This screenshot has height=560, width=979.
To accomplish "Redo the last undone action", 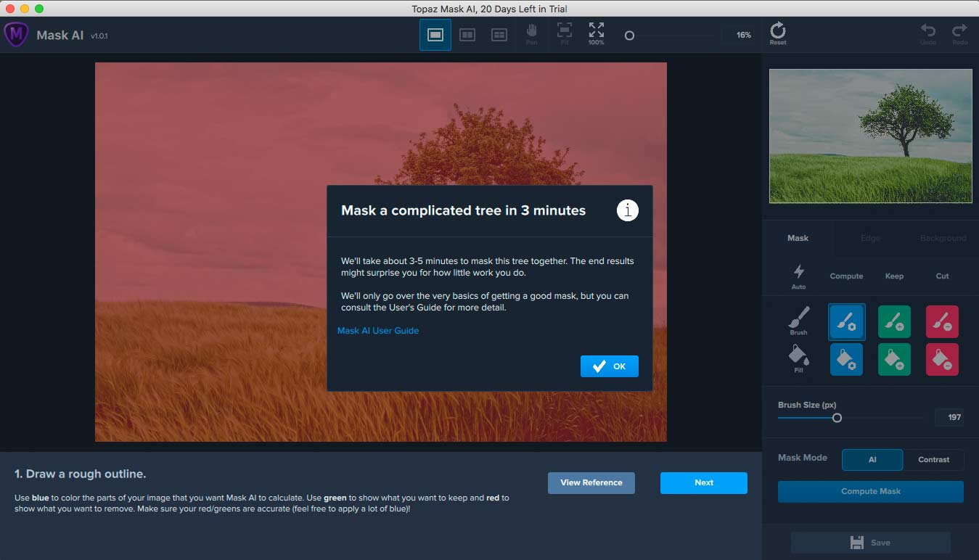I will pyautogui.click(x=959, y=34).
